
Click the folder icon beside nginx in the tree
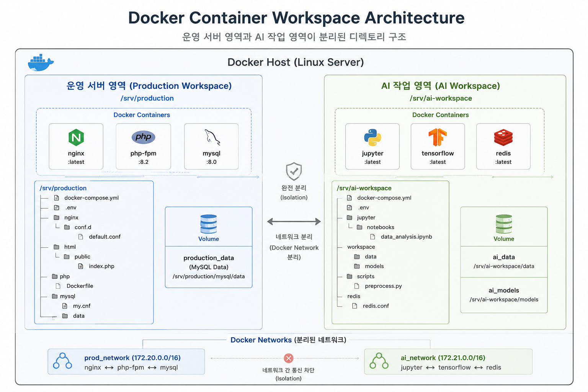[x=57, y=217]
